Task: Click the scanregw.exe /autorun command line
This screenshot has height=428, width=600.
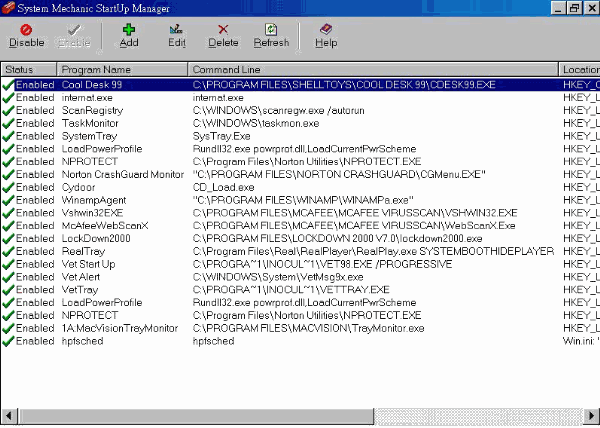Action: coord(279,111)
